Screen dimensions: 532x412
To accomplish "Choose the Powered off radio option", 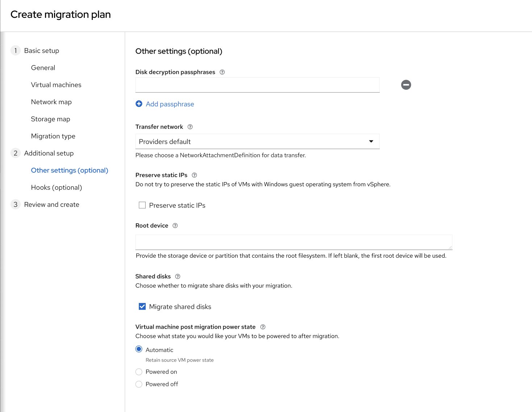I will click(x=139, y=384).
